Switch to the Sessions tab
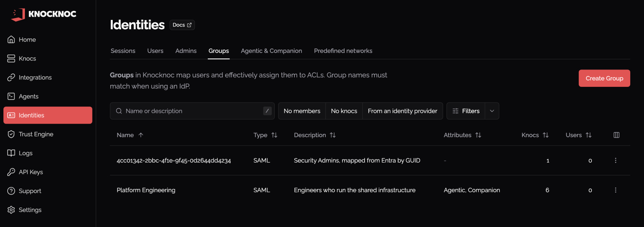This screenshot has width=644, height=227. coord(123,51)
